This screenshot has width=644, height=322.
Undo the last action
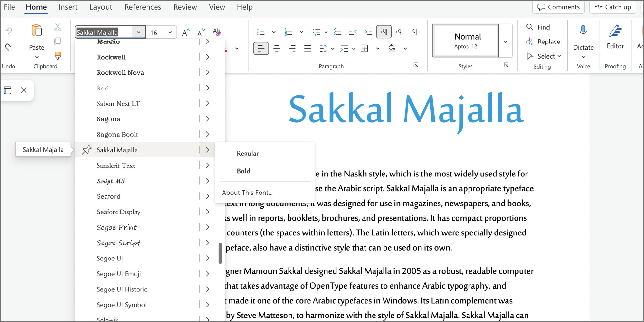(x=9, y=31)
